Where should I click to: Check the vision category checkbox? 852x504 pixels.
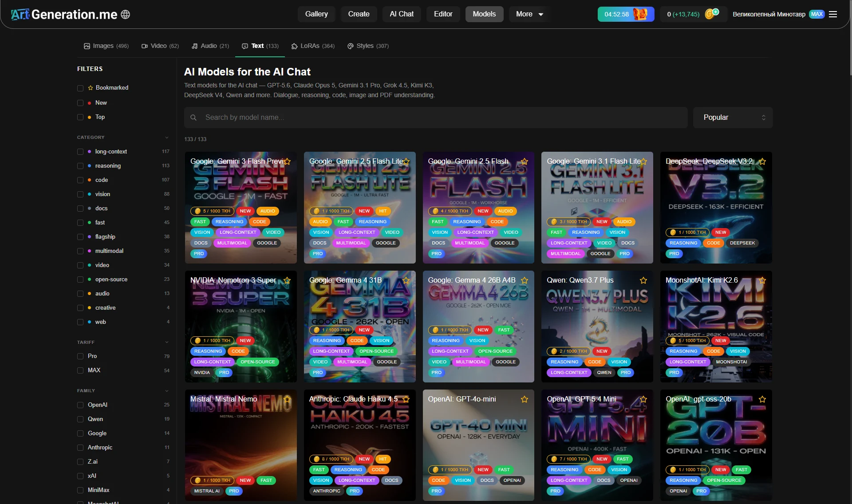pyautogui.click(x=80, y=194)
